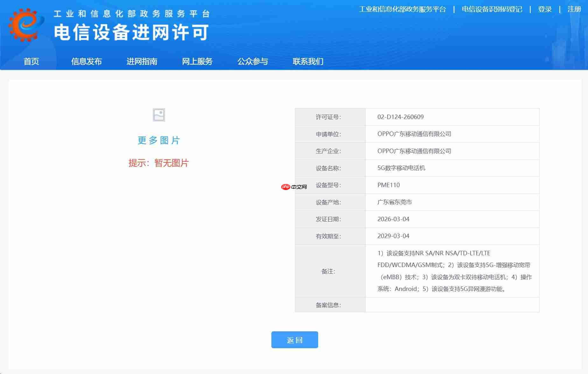
Task: Click the 登录 login link
Action: pyautogui.click(x=545, y=9)
